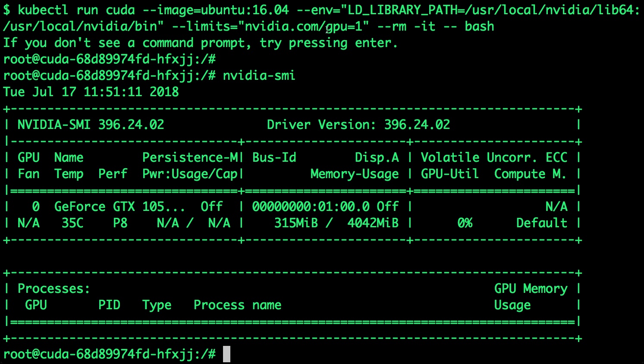Click the 'Default' compute mode value
The width and height of the screenshot is (644, 364).
tap(542, 223)
